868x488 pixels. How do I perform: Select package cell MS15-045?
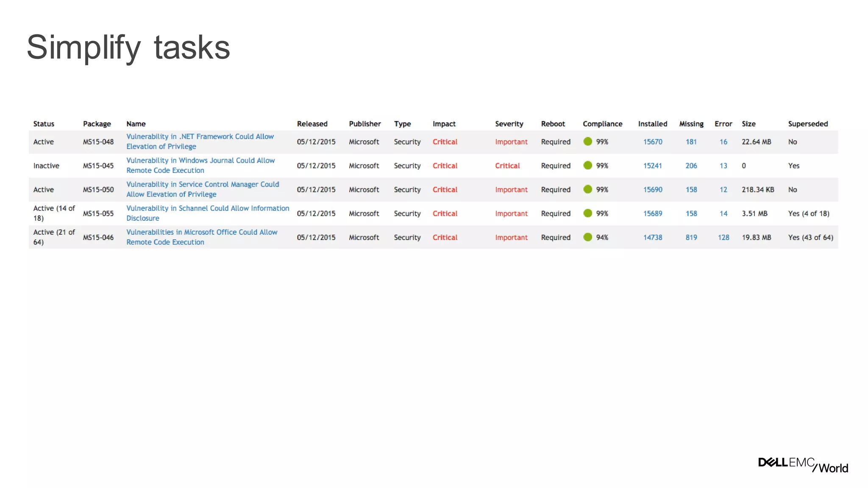pos(98,166)
